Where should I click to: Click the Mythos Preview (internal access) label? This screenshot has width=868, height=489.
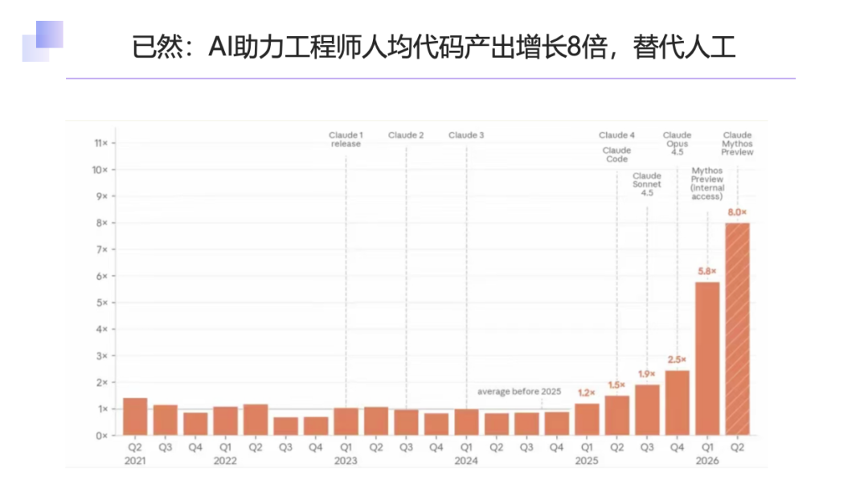click(x=707, y=183)
